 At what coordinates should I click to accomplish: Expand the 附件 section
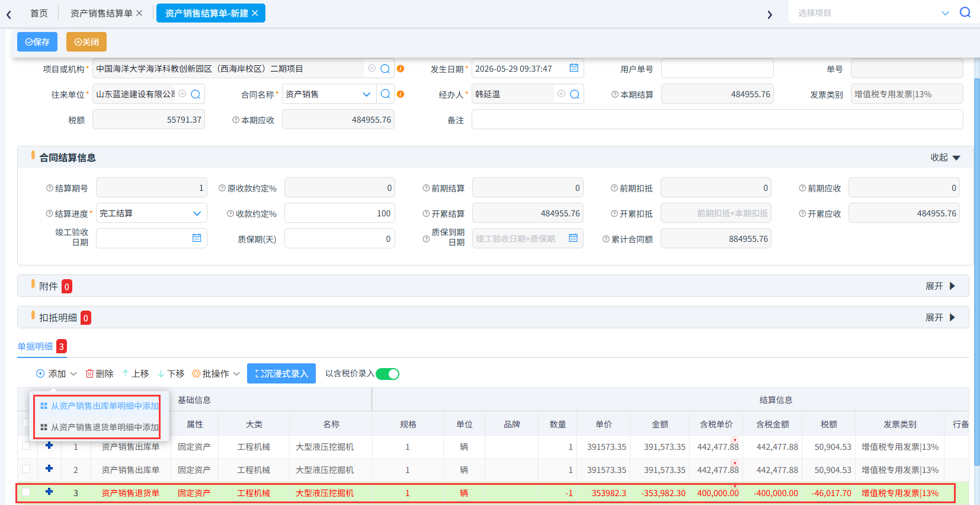point(940,286)
